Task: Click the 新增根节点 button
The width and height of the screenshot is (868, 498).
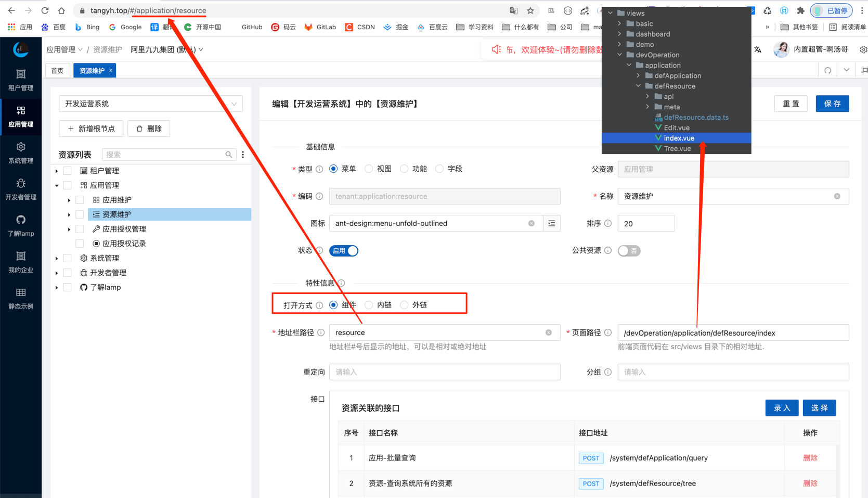Action: (91, 129)
